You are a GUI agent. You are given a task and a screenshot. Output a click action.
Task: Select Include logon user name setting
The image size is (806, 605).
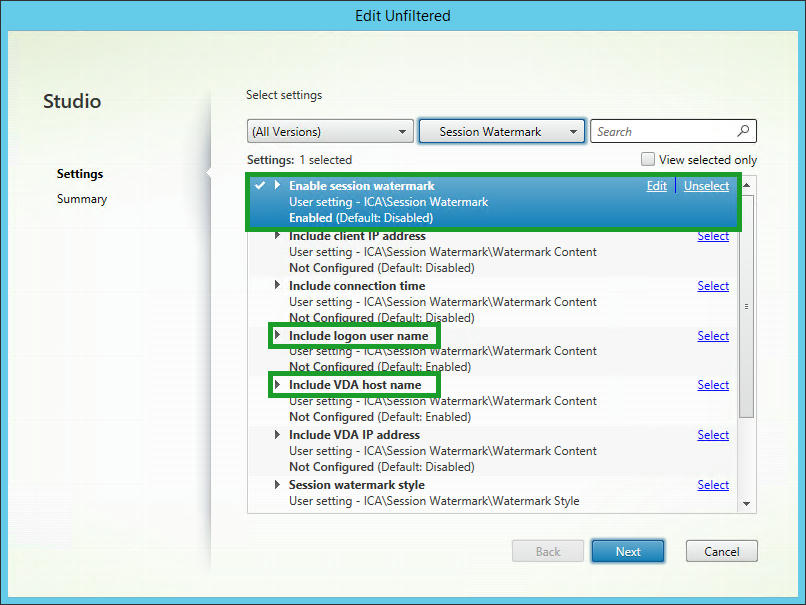[713, 336]
